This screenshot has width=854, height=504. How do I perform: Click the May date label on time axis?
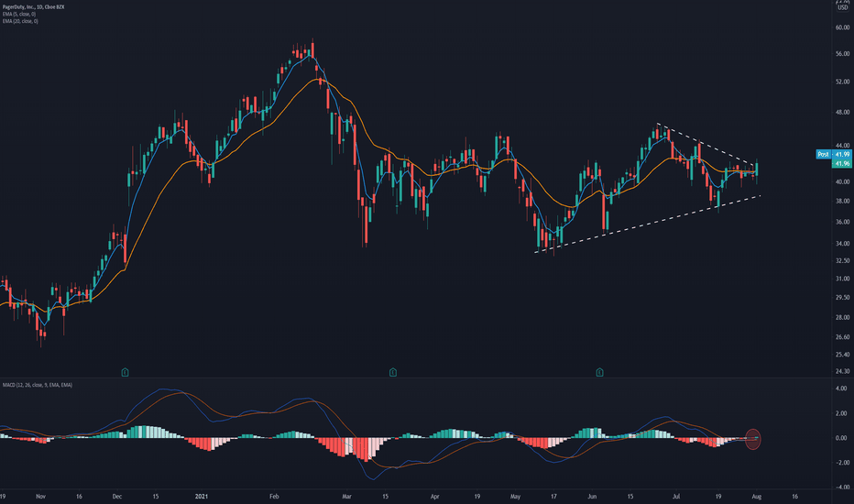coord(515,497)
